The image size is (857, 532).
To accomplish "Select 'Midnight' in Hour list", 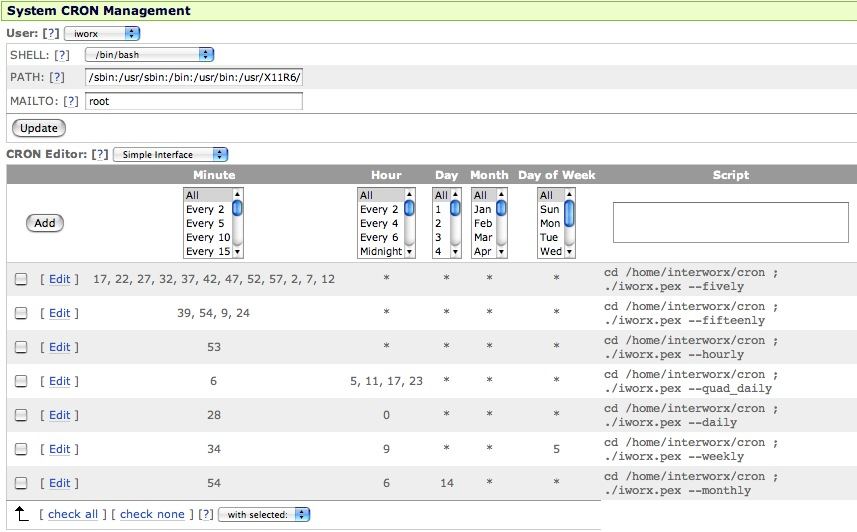I will (x=381, y=252).
